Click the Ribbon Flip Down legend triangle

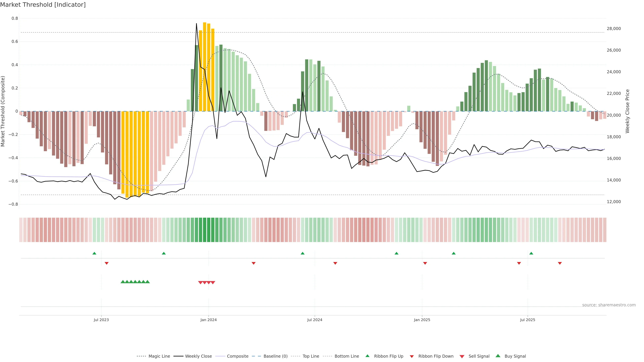pos(412,356)
